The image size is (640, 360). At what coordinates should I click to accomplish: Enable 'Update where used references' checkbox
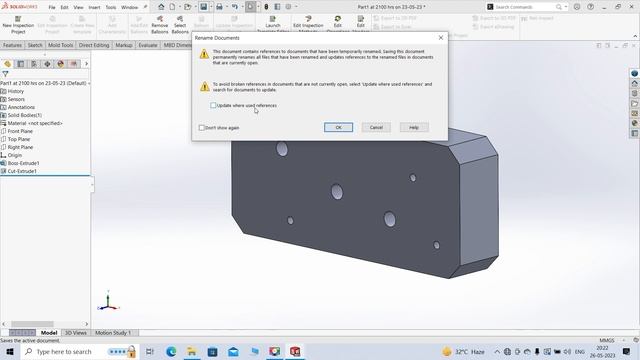(213, 105)
